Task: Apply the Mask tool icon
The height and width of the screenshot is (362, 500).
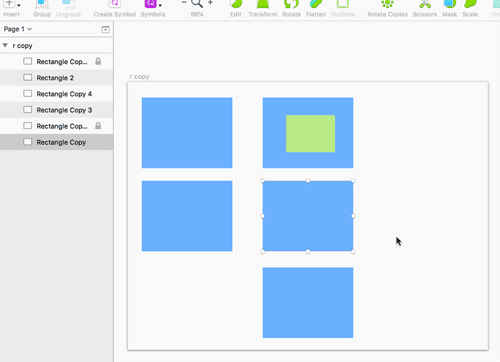Action: (x=449, y=4)
